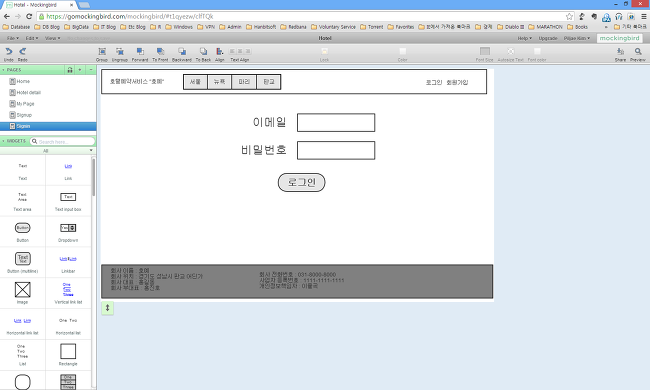Send selection To Front
The height and width of the screenshot is (390, 650).
pyautogui.click(x=160, y=51)
